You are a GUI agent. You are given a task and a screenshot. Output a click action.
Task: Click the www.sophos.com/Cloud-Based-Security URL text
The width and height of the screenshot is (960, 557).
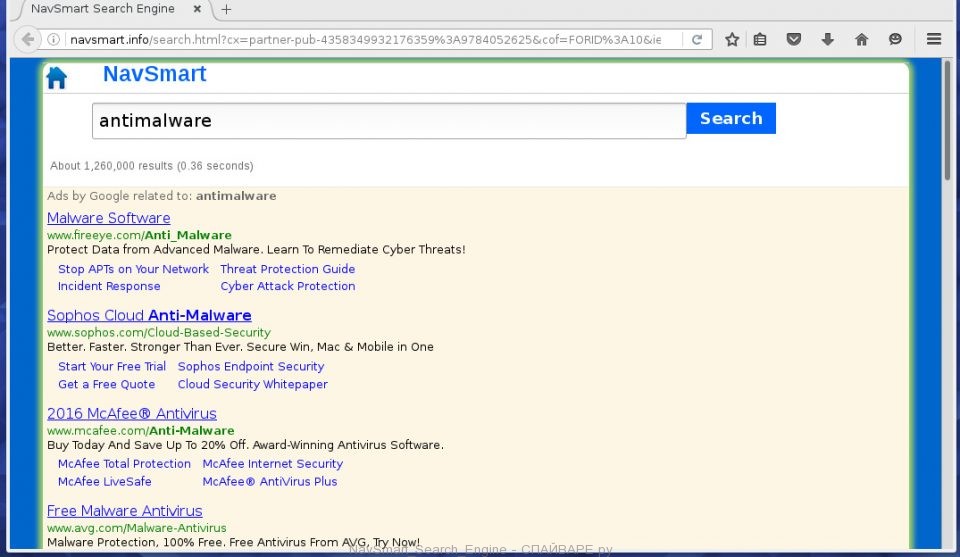coord(159,332)
